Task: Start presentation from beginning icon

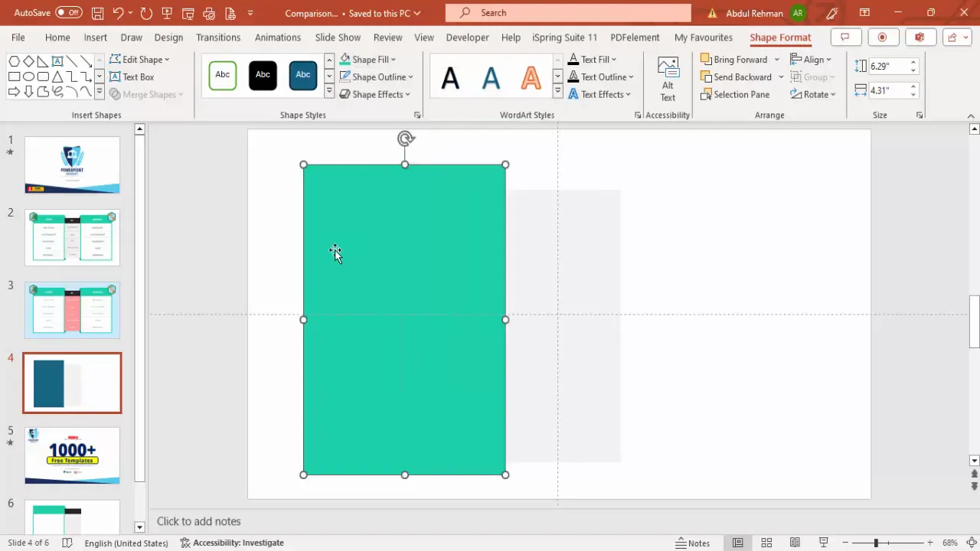Action: pos(167,13)
